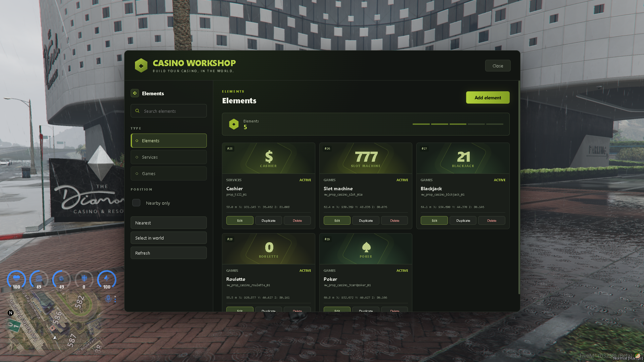Click the ACTIVE status on Blackjack card

point(499,180)
